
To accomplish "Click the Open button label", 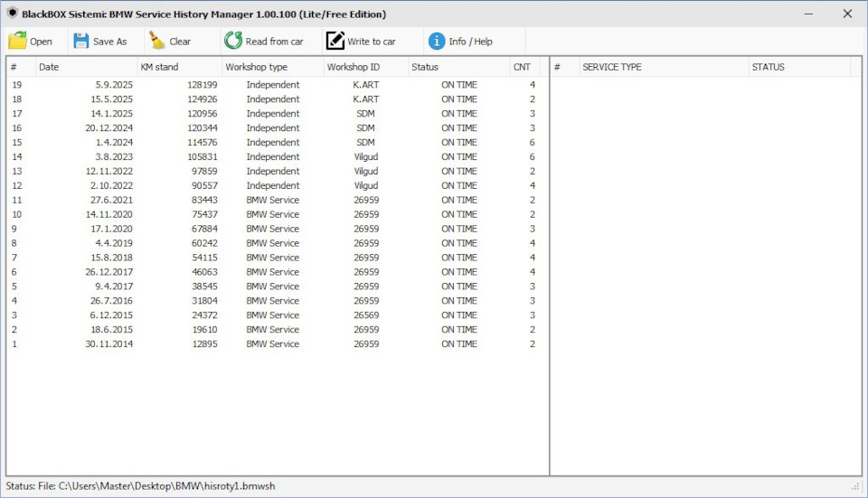I will 41,42.
